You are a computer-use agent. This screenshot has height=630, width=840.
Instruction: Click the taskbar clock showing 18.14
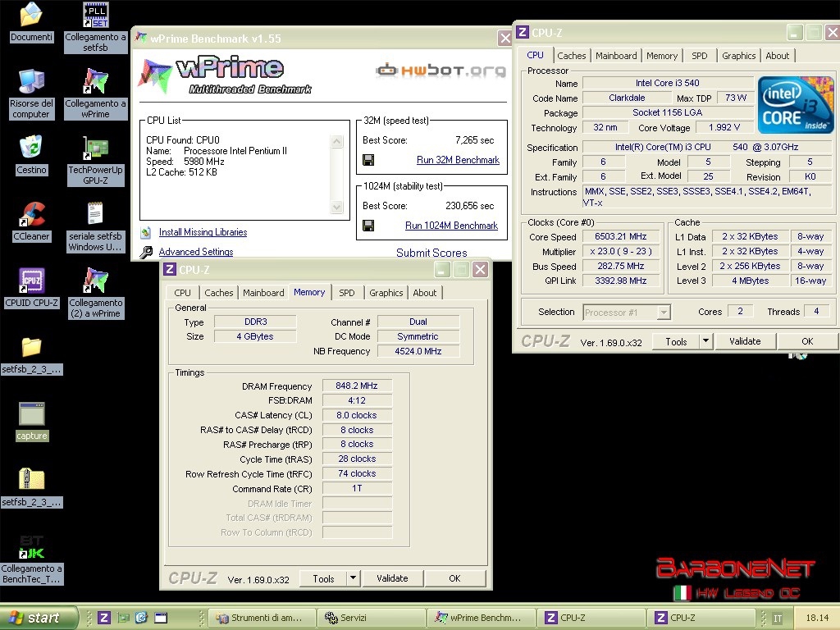816,619
